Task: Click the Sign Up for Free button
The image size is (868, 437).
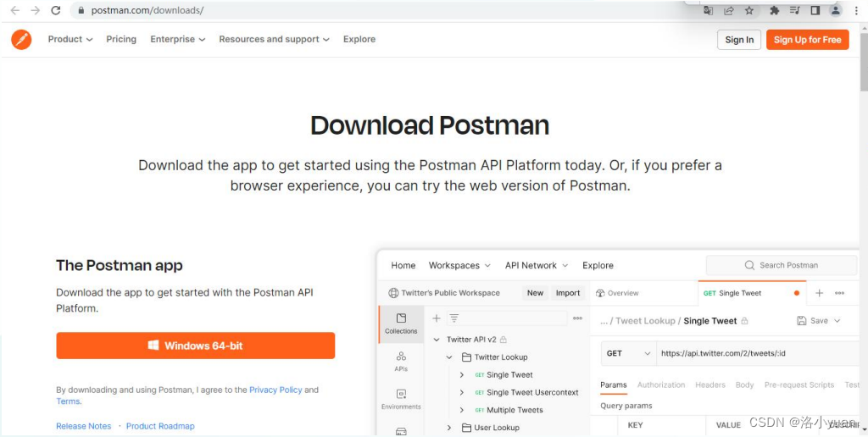Action: (x=808, y=40)
